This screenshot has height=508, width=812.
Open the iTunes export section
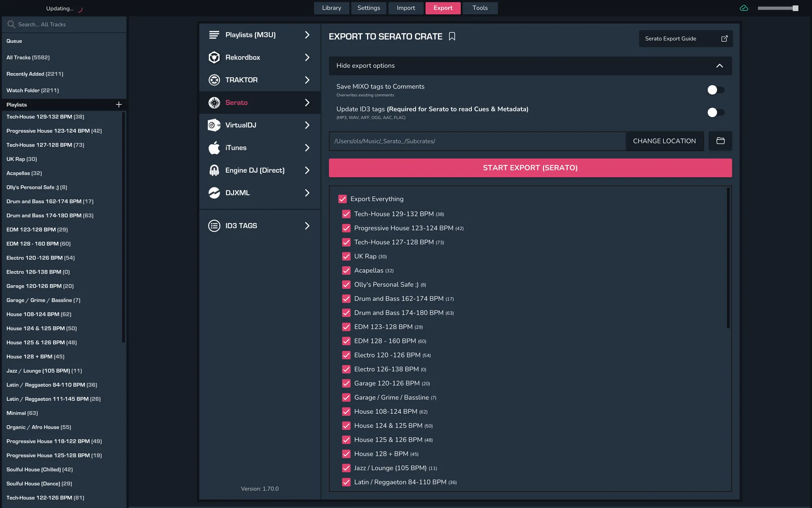(x=260, y=148)
